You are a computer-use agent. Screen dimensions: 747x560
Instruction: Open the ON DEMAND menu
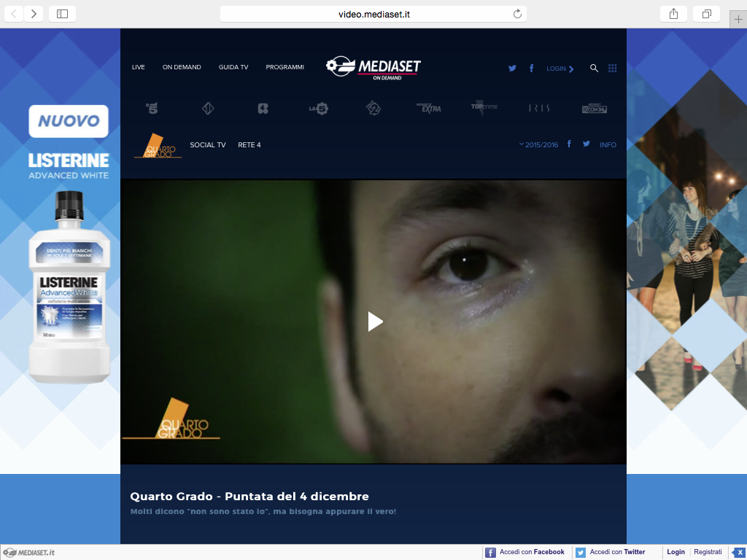pyautogui.click(x=182, y=67)
